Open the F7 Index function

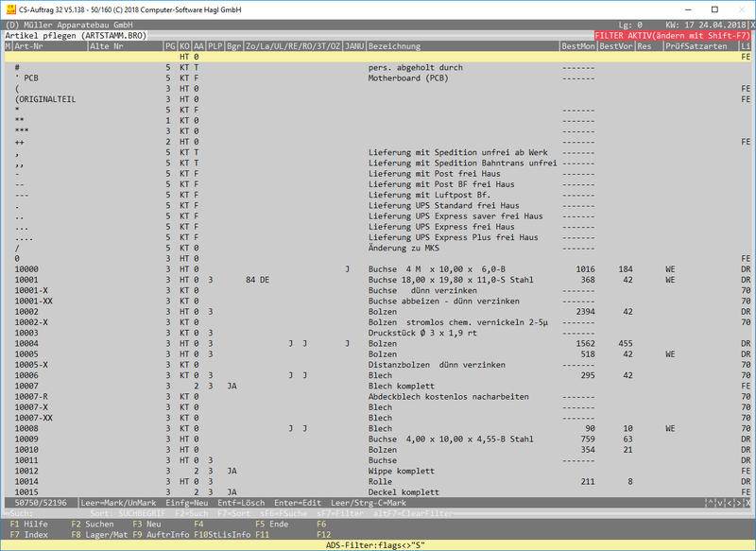pyautogui.click(x=29, y=535)
